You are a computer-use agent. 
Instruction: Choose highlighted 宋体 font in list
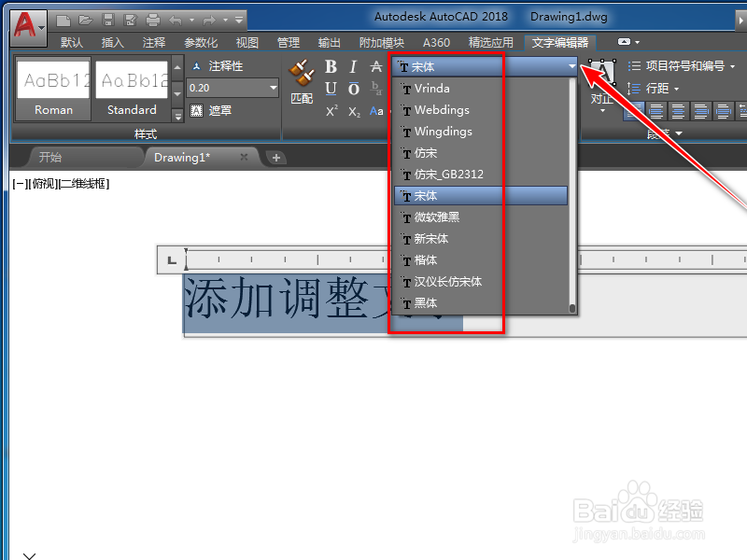tap(481, 196)
